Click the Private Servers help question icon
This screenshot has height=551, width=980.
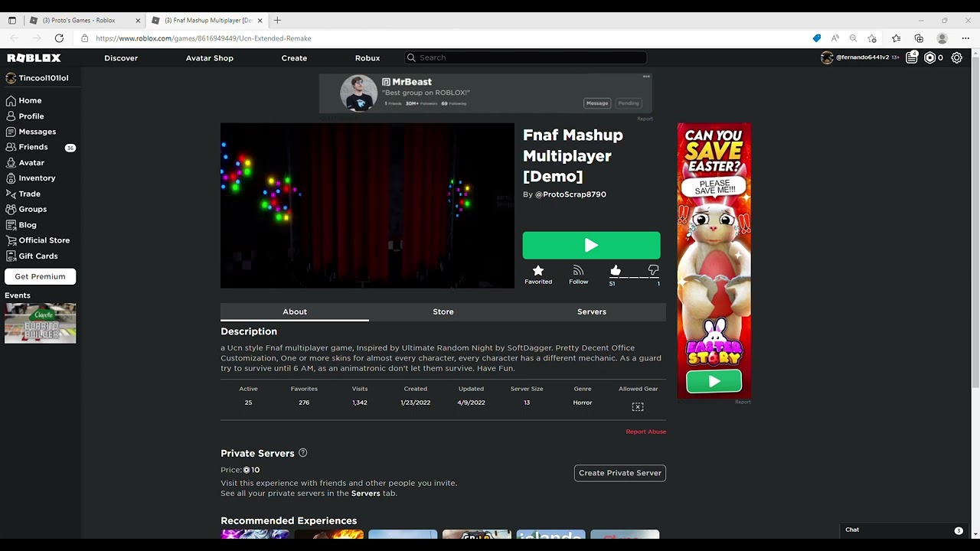click(x=302, y=453)
